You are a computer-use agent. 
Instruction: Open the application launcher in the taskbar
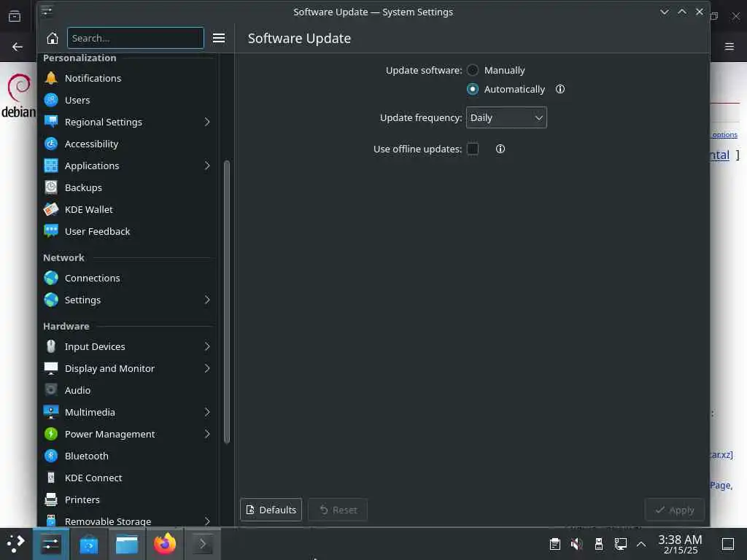(x=16, y=544)
